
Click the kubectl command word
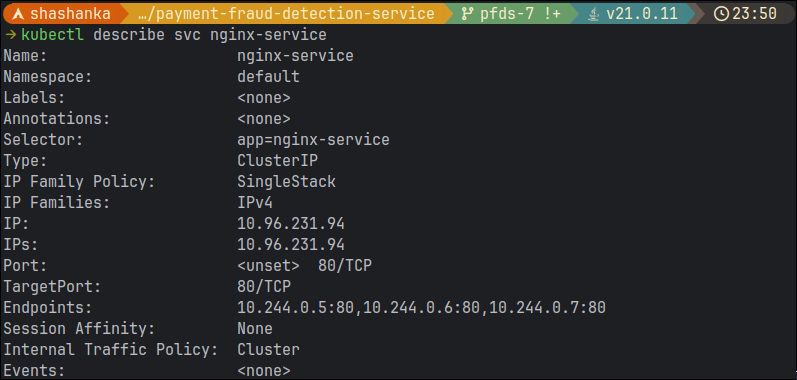pos(52,35)
